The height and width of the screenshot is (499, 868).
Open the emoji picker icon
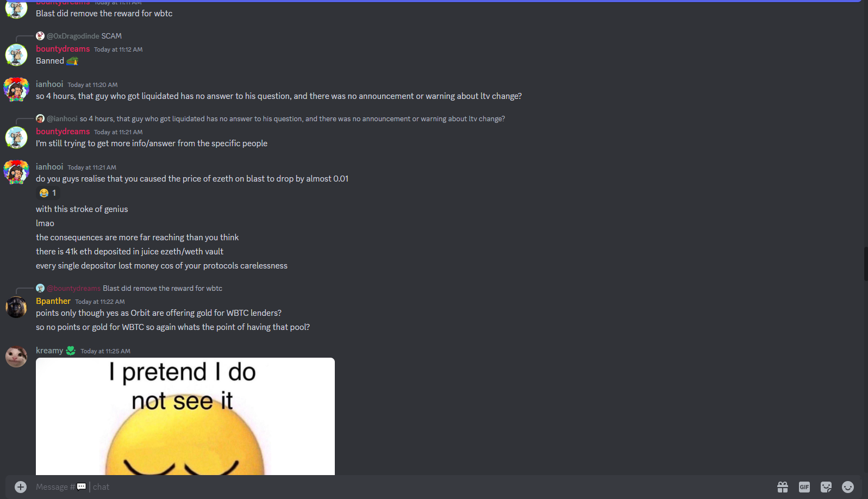848,487
